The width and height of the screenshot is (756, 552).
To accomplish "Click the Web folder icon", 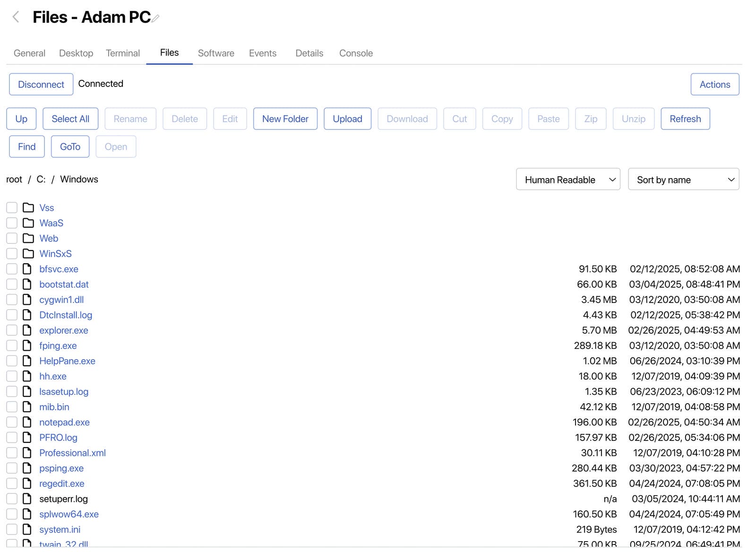I will (x=28, y=238).
